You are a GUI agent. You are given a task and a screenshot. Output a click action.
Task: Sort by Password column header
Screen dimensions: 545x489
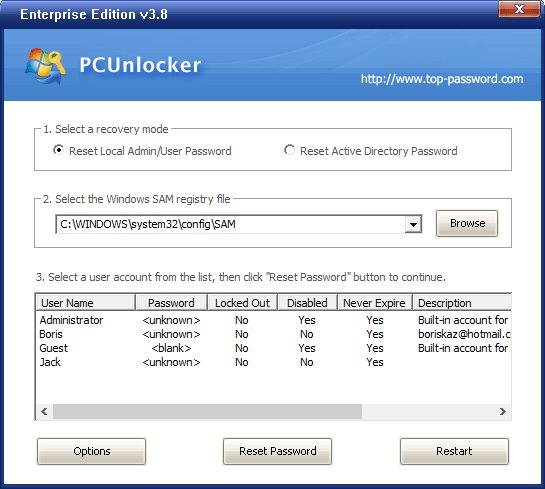point(171,303)
